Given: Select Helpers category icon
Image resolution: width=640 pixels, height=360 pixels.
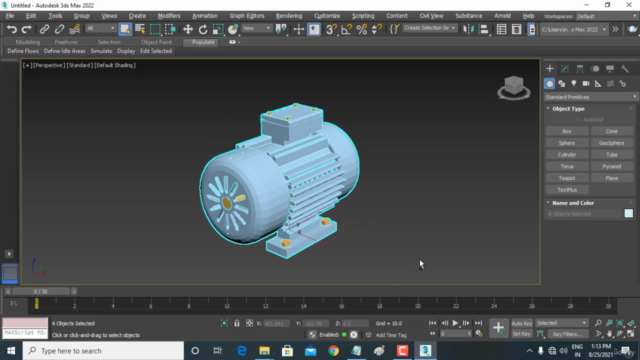Looking at the screenshot, I should tap(598, 84).
